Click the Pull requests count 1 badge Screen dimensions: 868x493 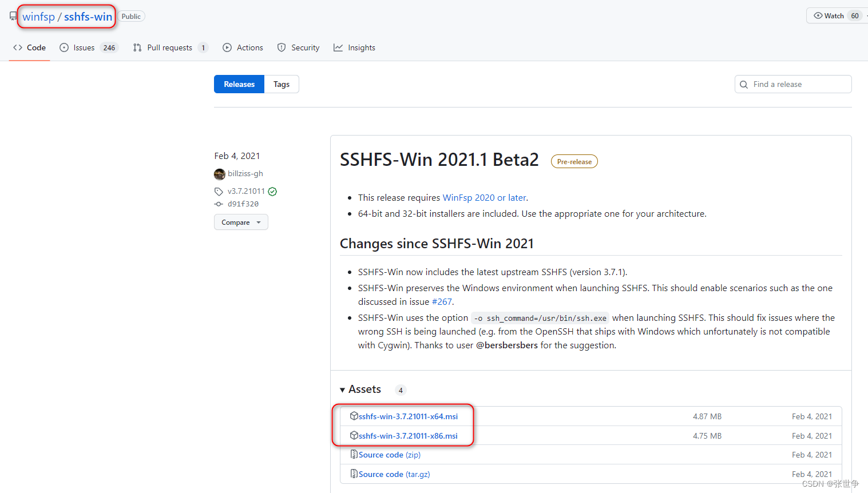pos(203,48)
